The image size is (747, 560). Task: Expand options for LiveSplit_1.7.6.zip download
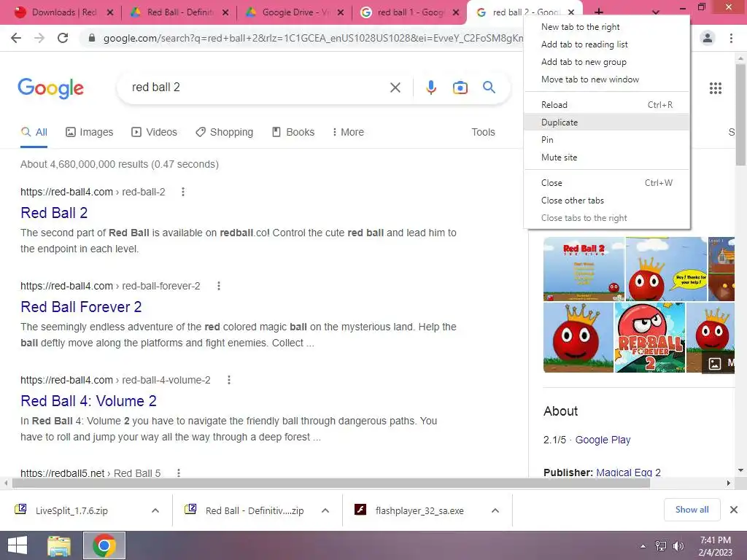click(155, 510)
